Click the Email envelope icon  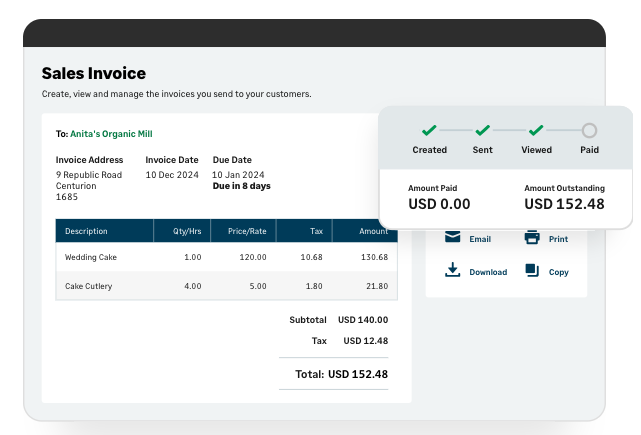[453, 238]
